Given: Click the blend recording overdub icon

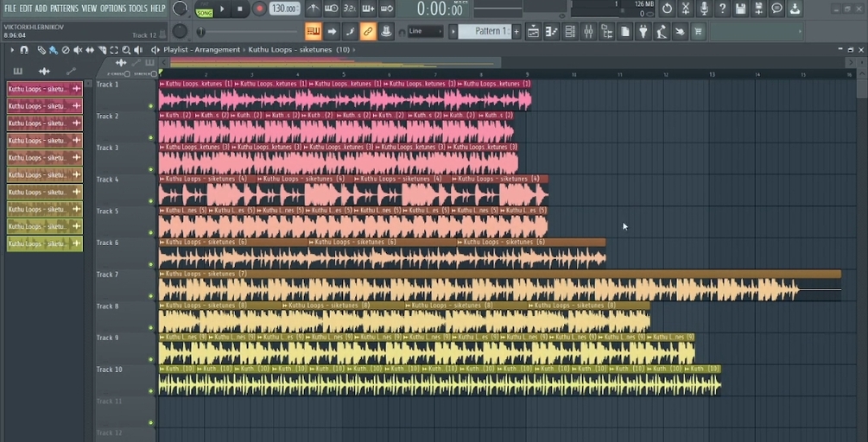Looking at the screenshot, I should (x=368, y=9).
